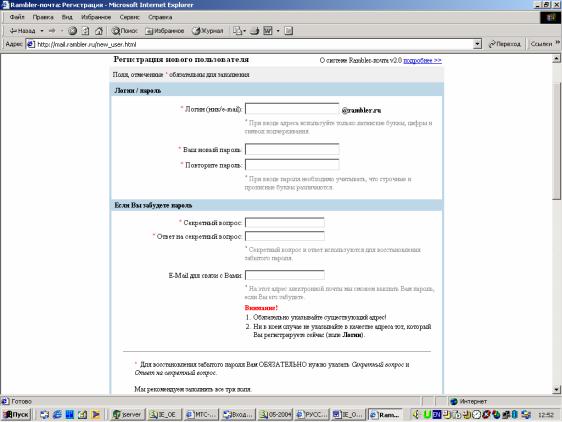
Task: Switch to the IE_O... taskbar window
Action: (x=348, y=415)
